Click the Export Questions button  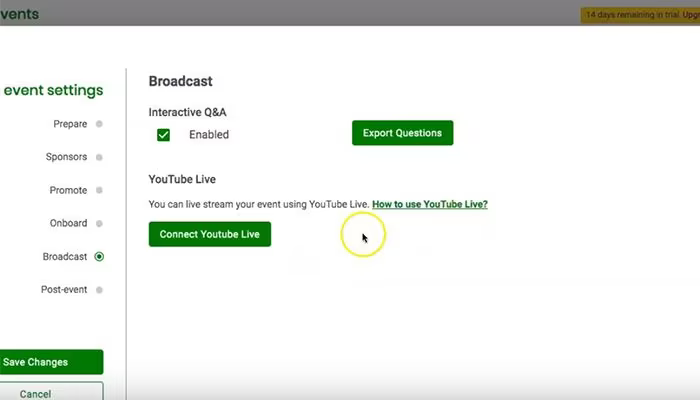[402, 133]
